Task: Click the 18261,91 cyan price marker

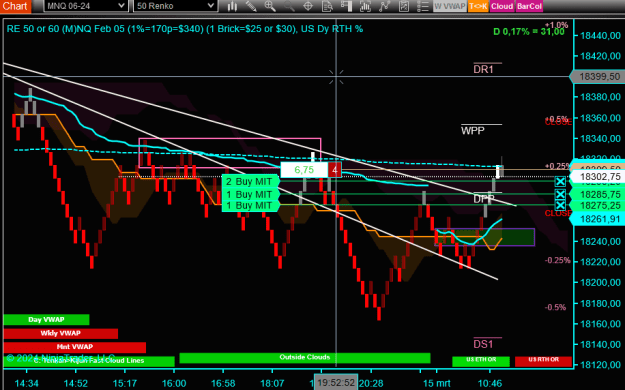Action: (x=597, y=219)
